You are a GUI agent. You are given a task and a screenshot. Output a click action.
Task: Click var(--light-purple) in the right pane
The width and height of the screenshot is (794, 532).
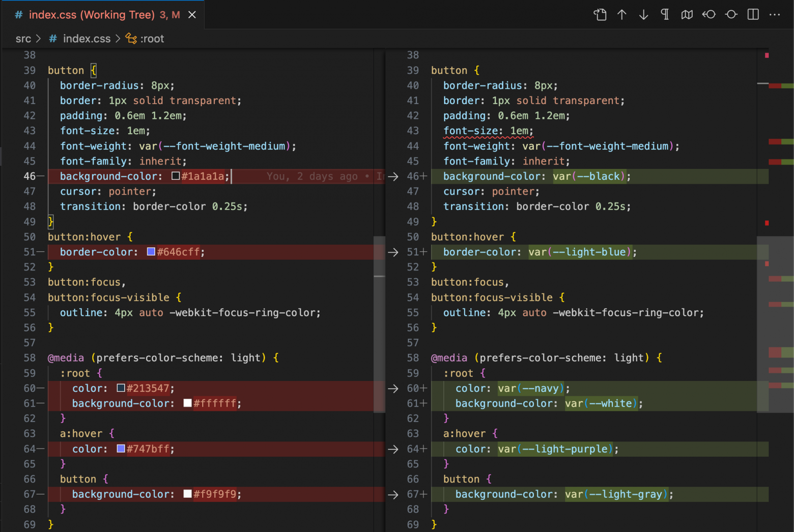point(555,449)
